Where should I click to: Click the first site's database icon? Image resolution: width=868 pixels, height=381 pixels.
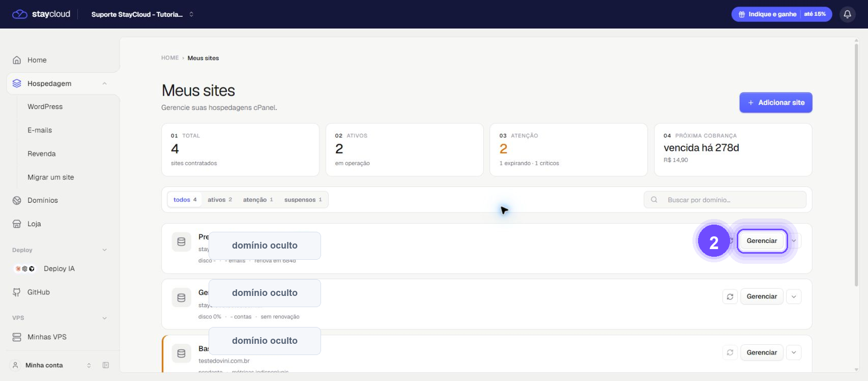[x=181, y=242]
